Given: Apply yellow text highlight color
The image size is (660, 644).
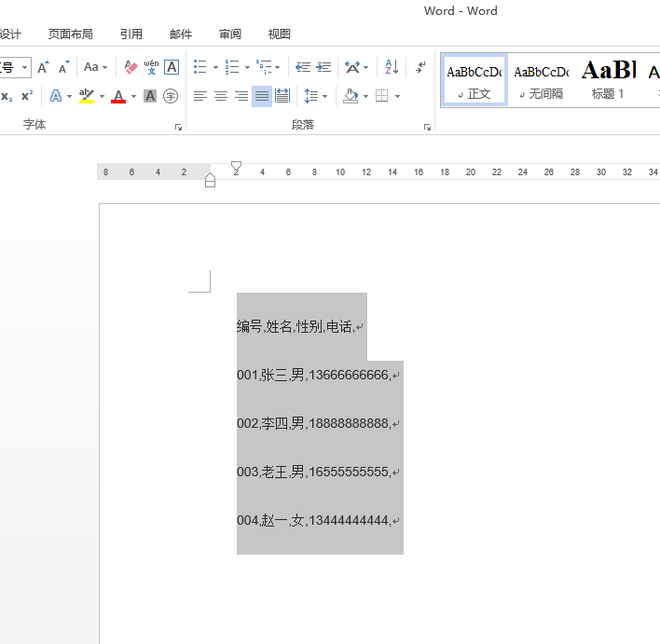Looking at the screenshot, I should click(87, 96).
